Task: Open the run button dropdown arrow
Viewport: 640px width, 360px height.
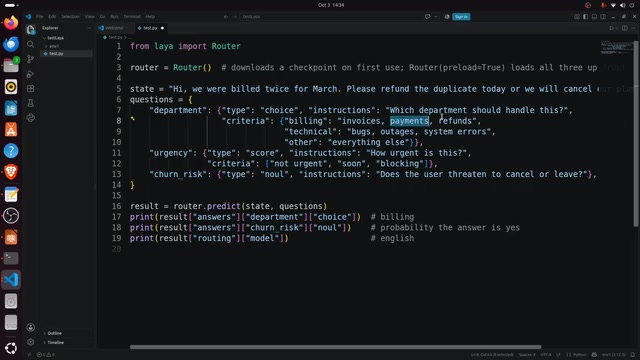Action: (x=616, y=28)
